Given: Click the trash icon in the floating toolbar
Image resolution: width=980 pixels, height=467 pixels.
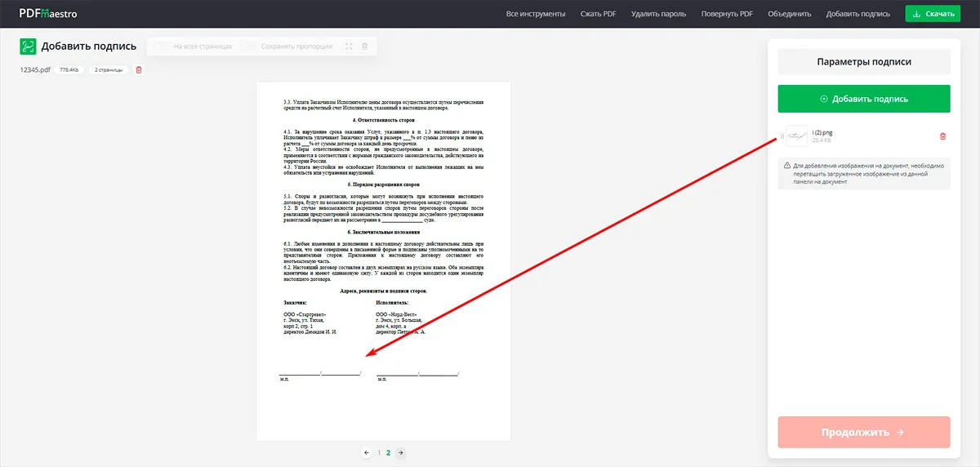Looking at the screenshot, I should pyautogui.click(x=365, y=47).
